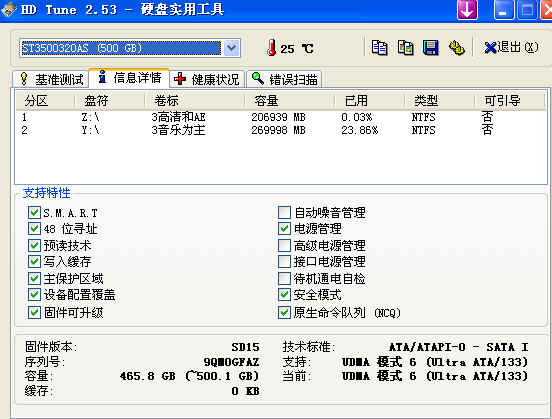This screenshot has width=552, height=419.
Task: Click the 分区 column header
Action: tap(45, 101)
